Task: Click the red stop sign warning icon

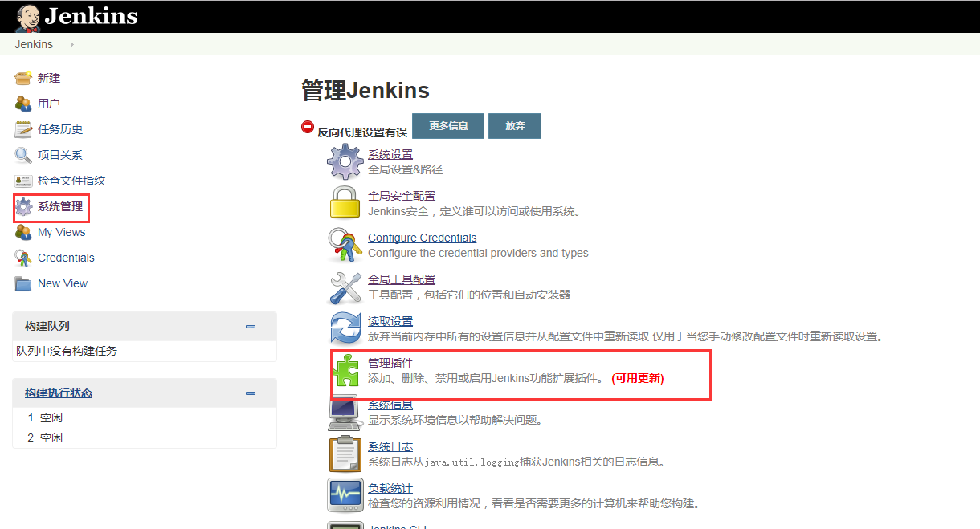Action: (x=306, y=126)
